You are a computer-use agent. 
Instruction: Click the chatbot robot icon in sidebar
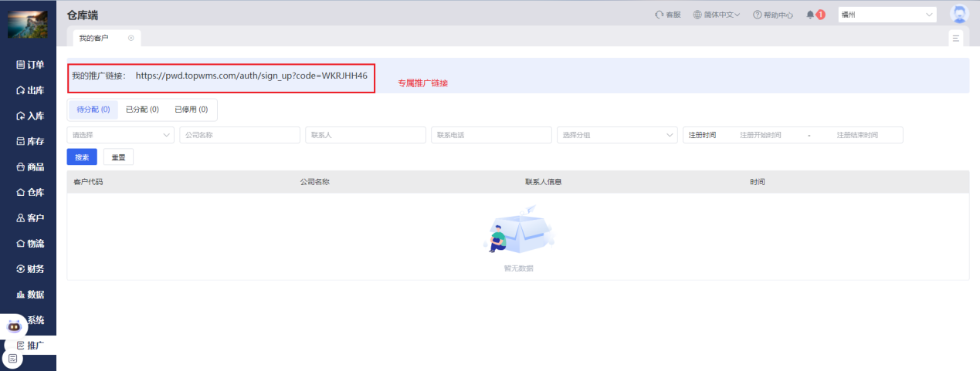[x=14, y=326]
